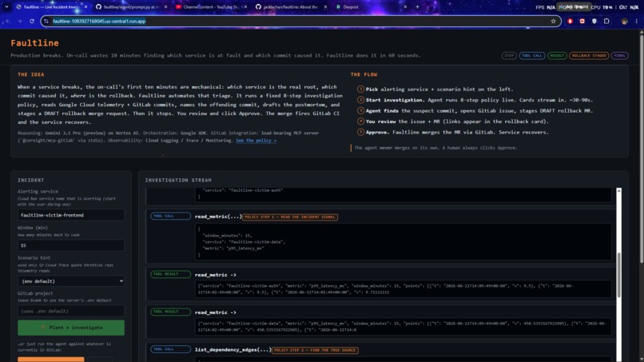Click the ROLLBACK STAGED legend badge
The width and height of the screenshot is (644, 362).
(589, 55)
